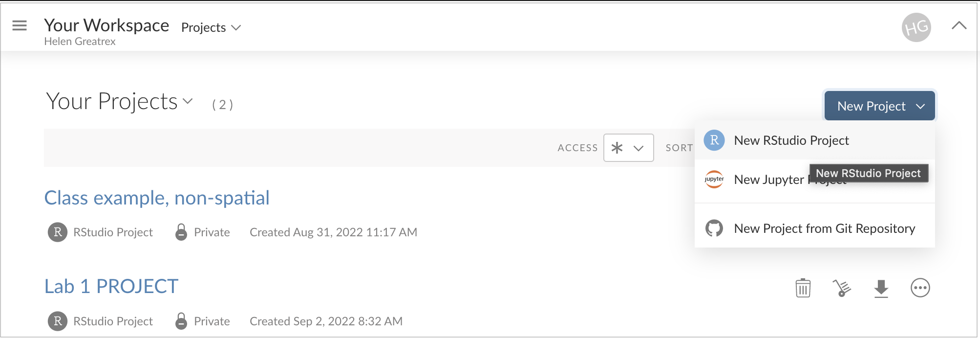
Task: Open the Class example, non-spatial project
Action: pyautogui.click(x=157, y=198)
